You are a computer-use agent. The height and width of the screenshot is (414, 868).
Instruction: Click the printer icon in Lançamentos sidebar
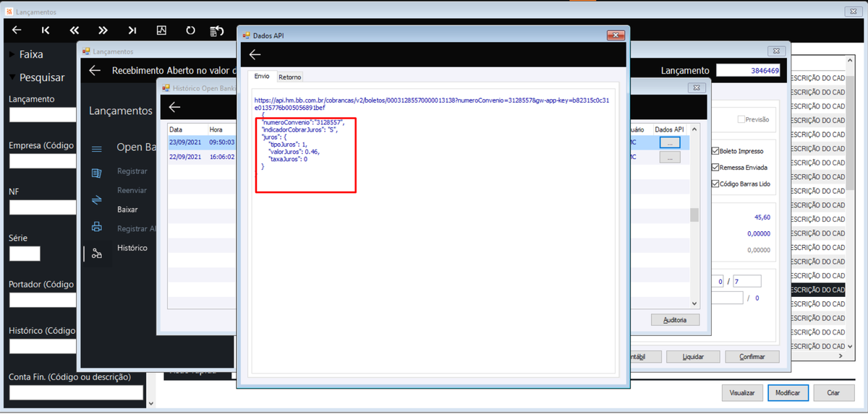(97, 226)
